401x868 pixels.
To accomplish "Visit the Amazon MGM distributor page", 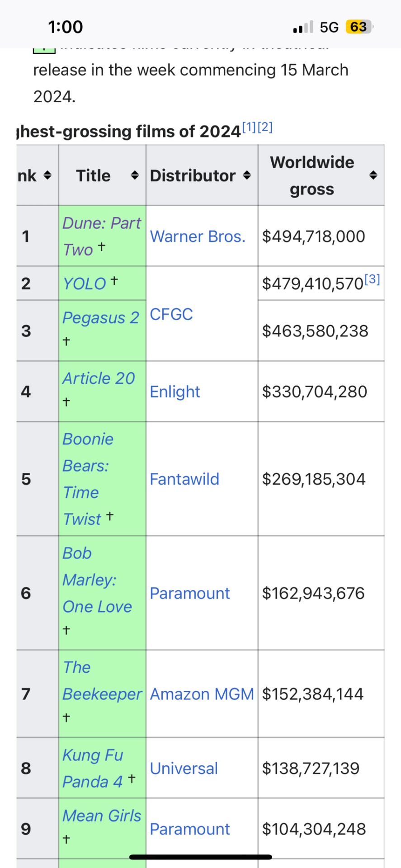I will pyautogui.click(x=202, y=694).
